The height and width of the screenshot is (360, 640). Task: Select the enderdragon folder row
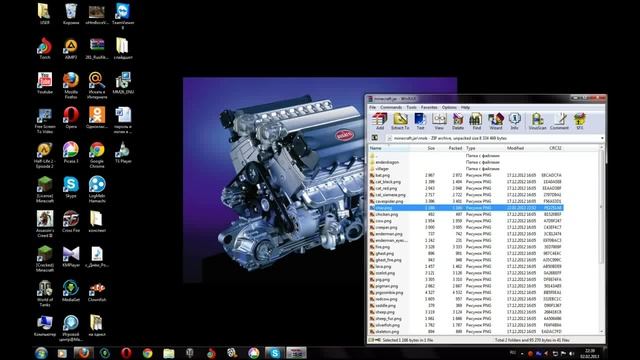466,162
